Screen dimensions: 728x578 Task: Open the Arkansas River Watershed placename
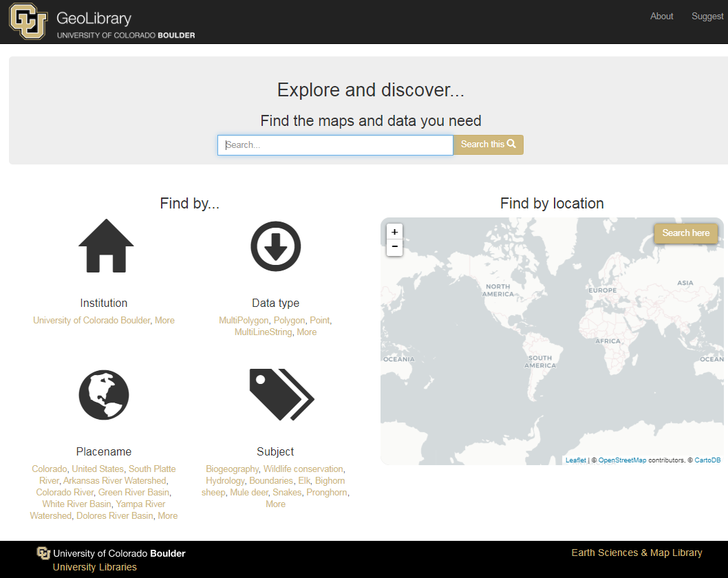pos(114,481)
